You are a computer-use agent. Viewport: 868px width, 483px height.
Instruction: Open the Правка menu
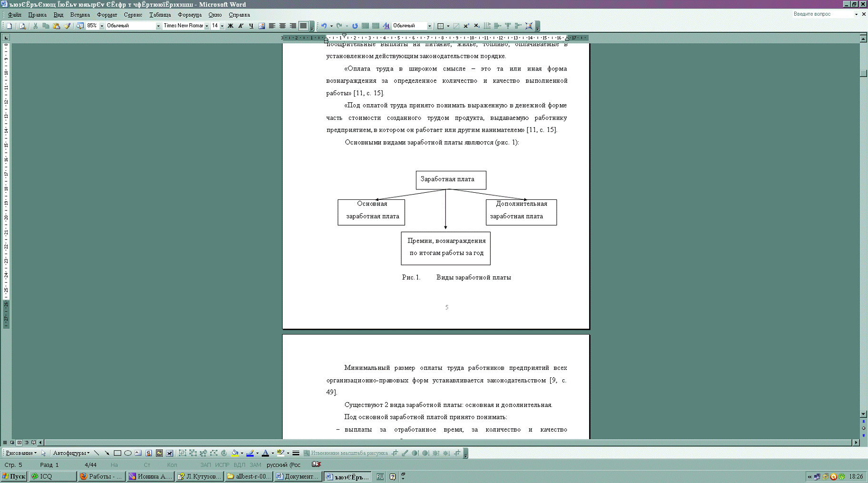tap(37, 15)
